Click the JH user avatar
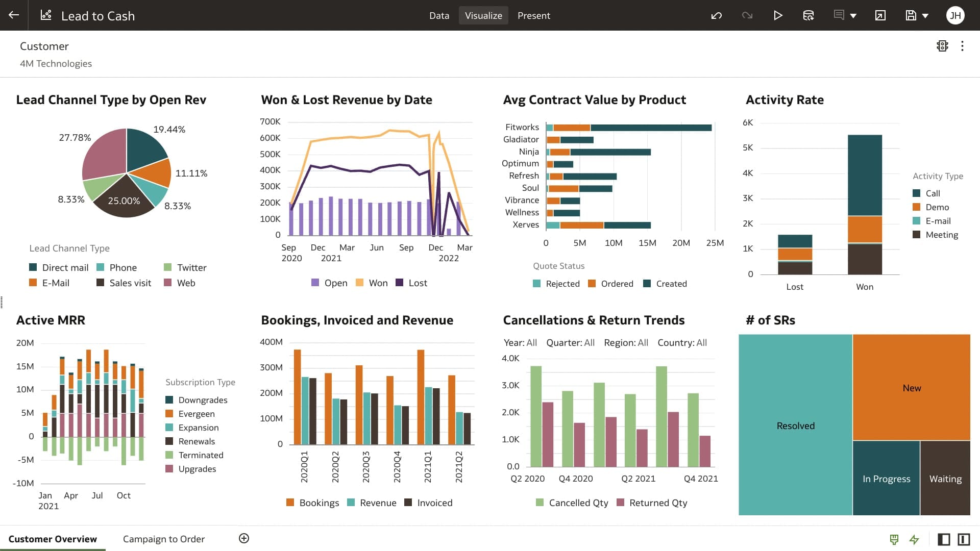The height and width of the screenshot is (551, 980). coord(955,15)
